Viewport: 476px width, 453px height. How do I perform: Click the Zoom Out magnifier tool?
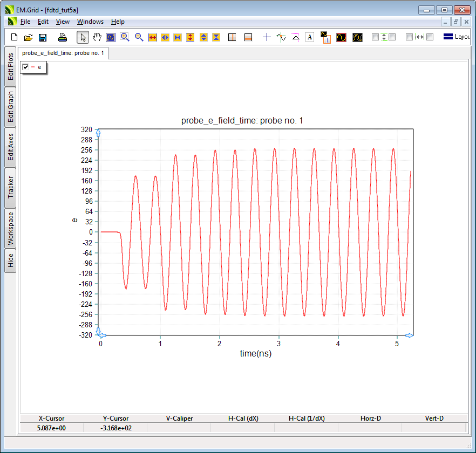139,37
